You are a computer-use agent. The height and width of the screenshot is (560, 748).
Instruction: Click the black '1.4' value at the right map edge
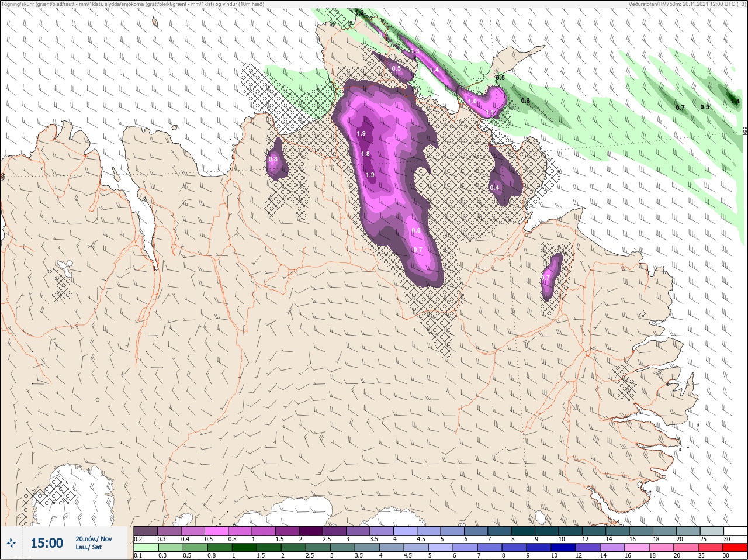pyautogui.click(x=735, y=101)
